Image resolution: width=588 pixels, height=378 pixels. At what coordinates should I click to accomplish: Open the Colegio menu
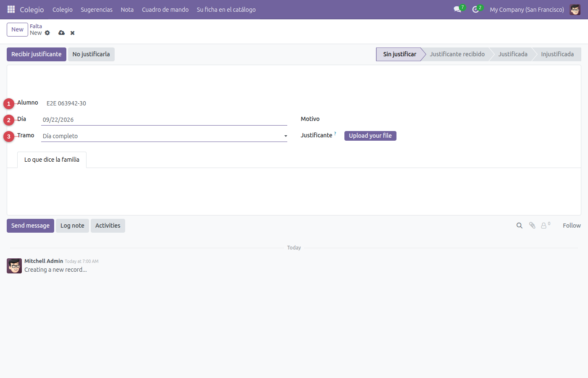63,9
